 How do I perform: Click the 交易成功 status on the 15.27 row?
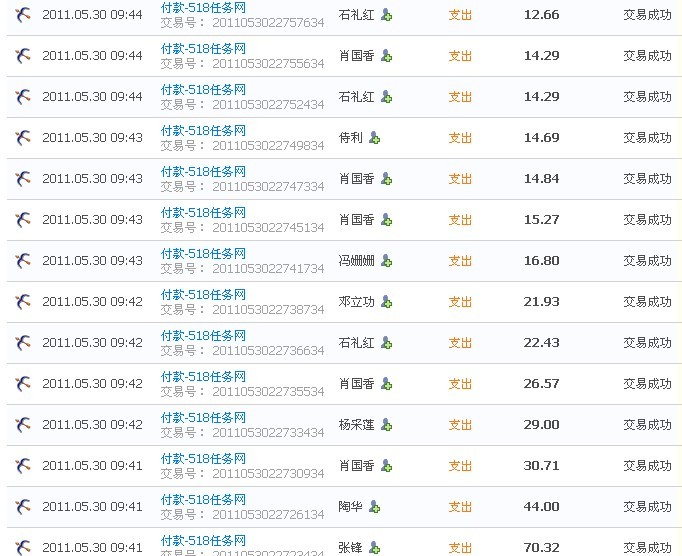click(x=647, y=220)
